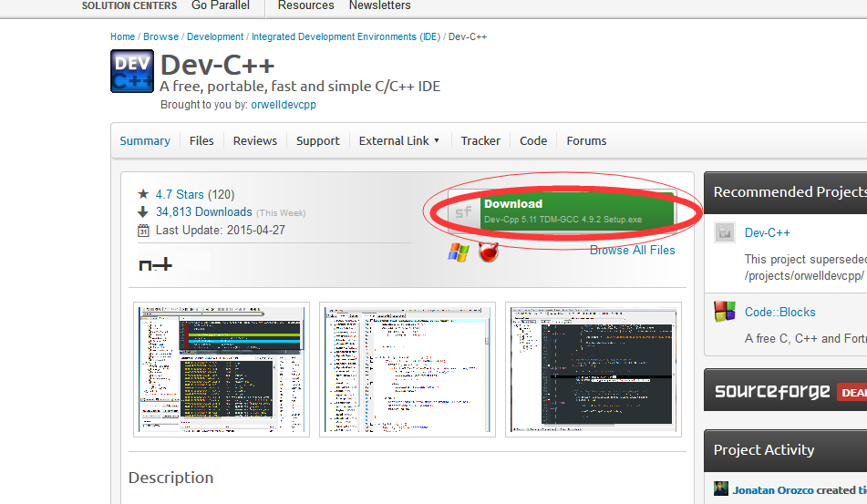Click the Dev-C++ recommended project icon
This screenshot has width=867, height=504.
pos(725,232)
